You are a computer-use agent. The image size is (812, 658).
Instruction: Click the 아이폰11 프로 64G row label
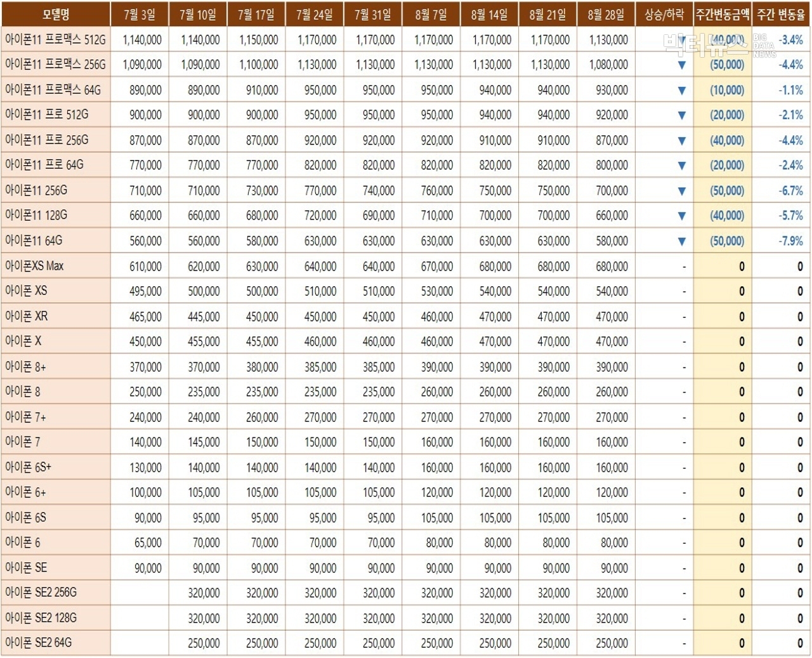[x=44, y=165]
